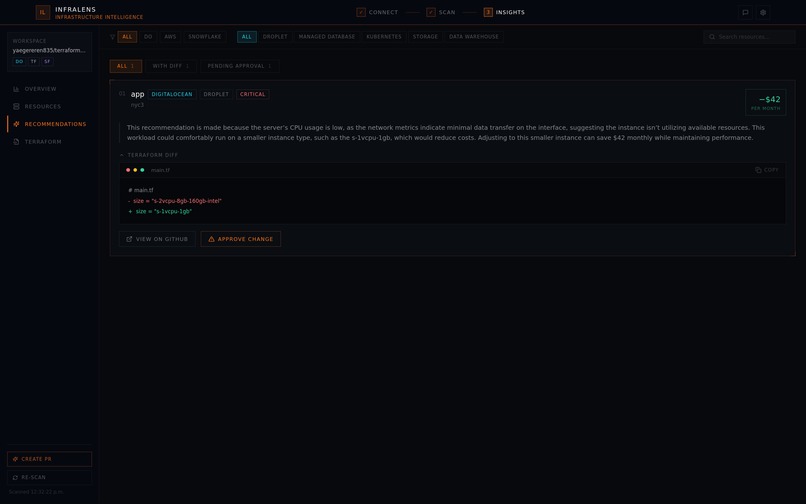This screenshot has height=504, width=806.
Task: Filter resource type by Data Warehouse
Action: 473,37
